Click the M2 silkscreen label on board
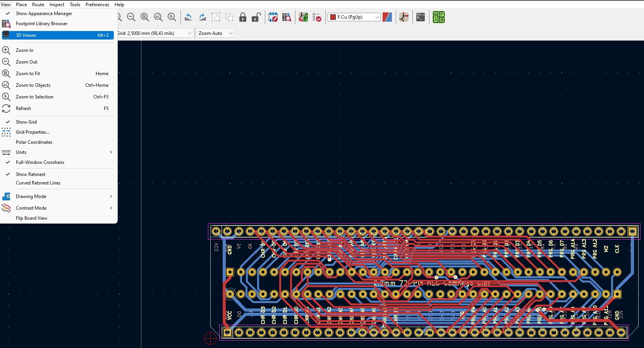This screenshot has width=644, height=348. pyautogui.click(x=606, y=249)
